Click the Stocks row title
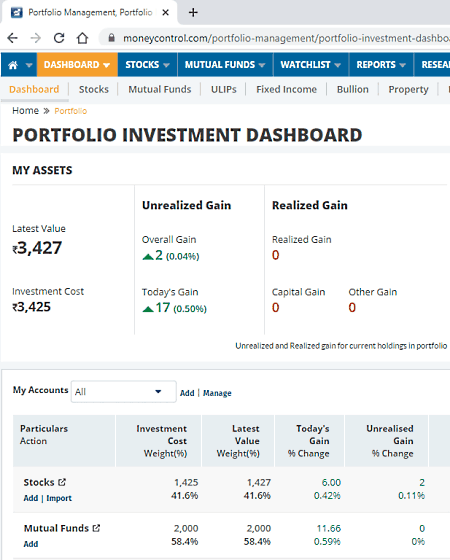Screen dimensions: 450x560 [x=39, y=482]
